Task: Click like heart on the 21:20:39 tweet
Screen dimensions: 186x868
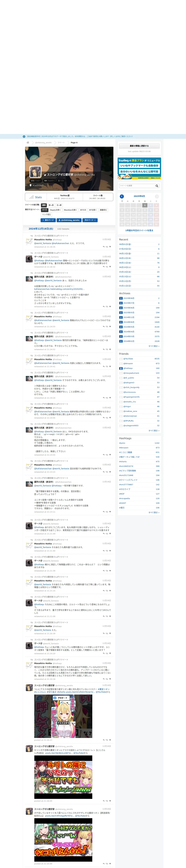Action: 110,633
